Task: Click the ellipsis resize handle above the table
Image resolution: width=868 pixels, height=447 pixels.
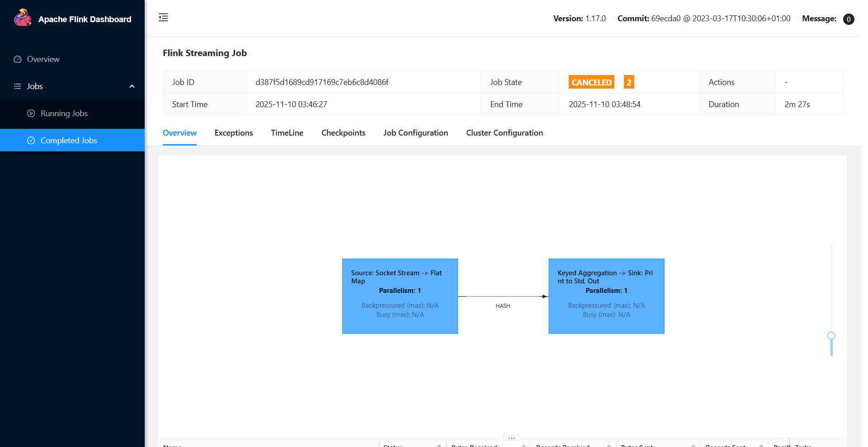Action: click(511, 438)
